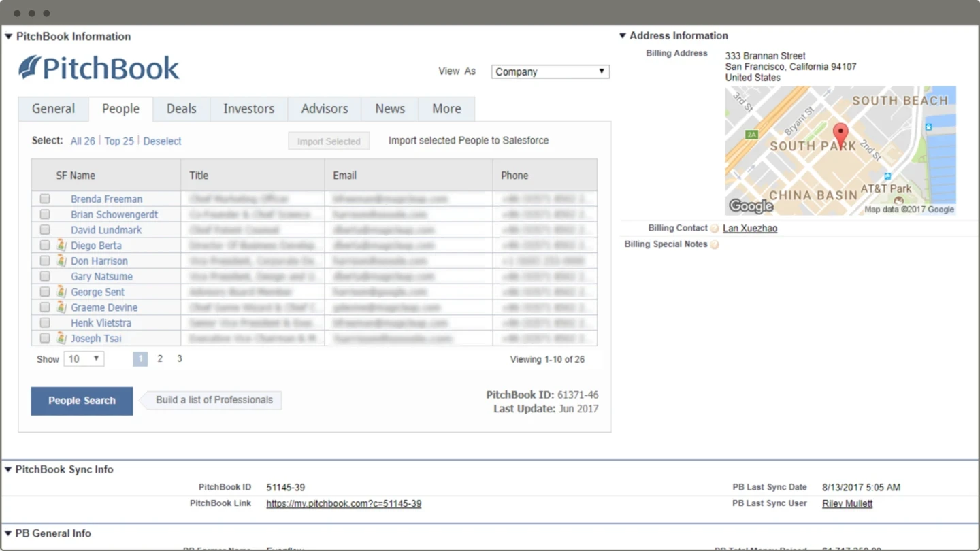Click the "Last Update: Jun 2017" text
980x551 pixels.
coord(546,409)
